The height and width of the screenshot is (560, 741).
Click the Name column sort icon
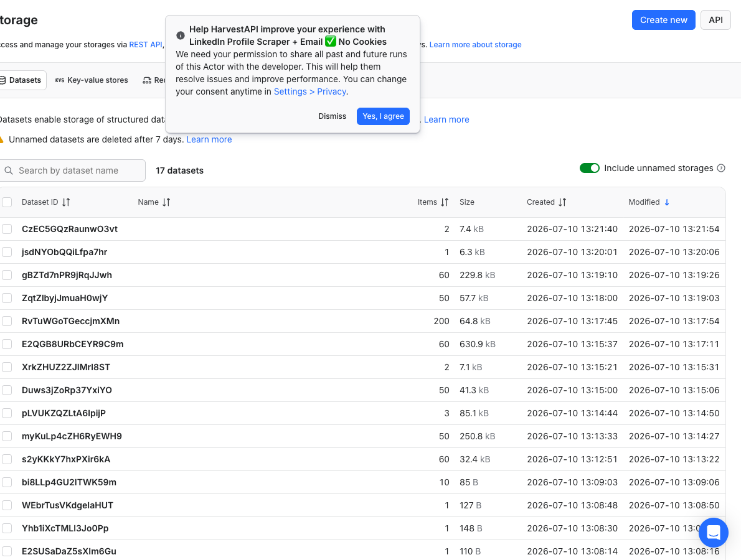click(x=166, y=202)
